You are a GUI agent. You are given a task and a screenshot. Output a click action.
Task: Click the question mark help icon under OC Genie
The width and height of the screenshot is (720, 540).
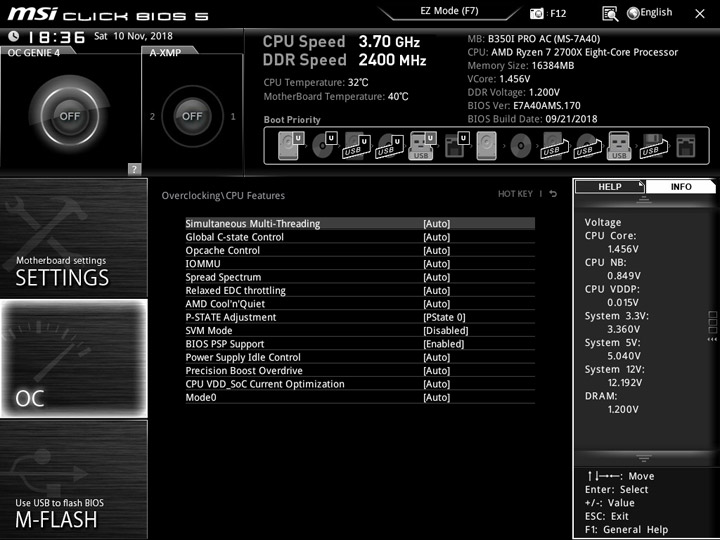click(x=134, y=169)
